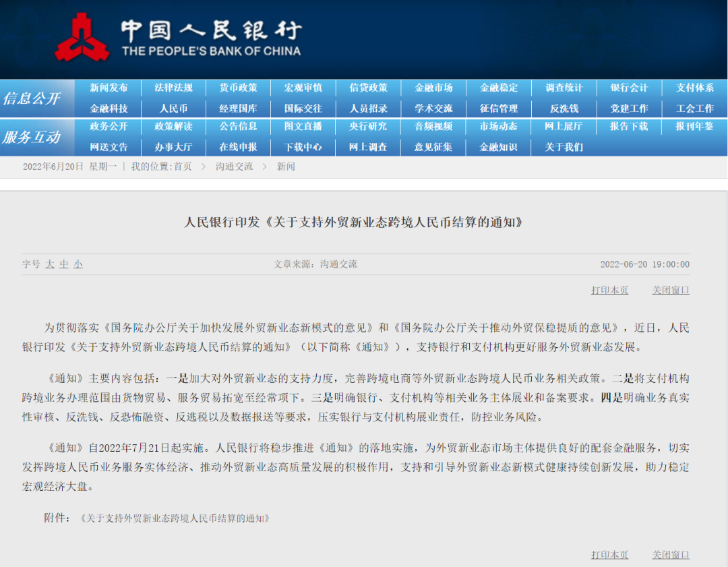728x567 pixels.
Task: Click the 关闭窗口 link at bottom
Action: click(x=670, y=555)
